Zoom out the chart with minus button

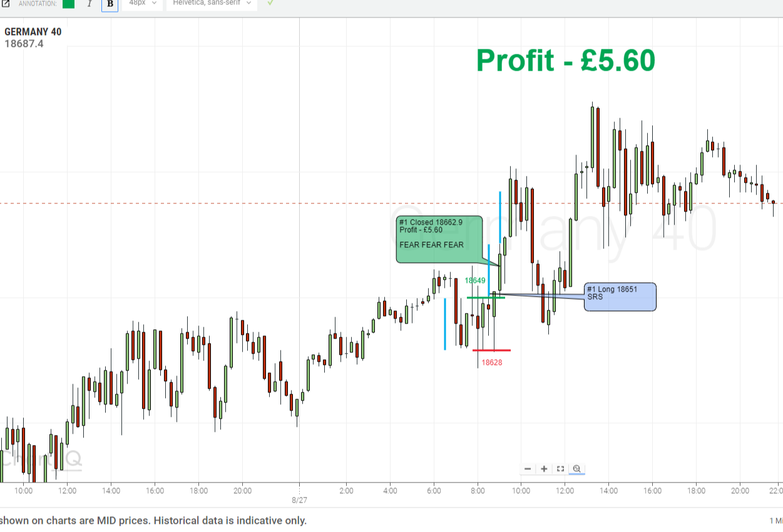(x=528, y=469)
